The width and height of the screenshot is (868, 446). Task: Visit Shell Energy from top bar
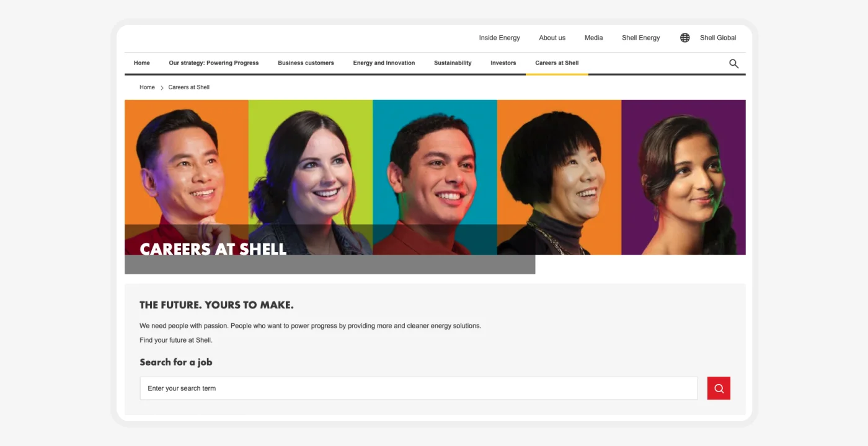click(640, 38)
